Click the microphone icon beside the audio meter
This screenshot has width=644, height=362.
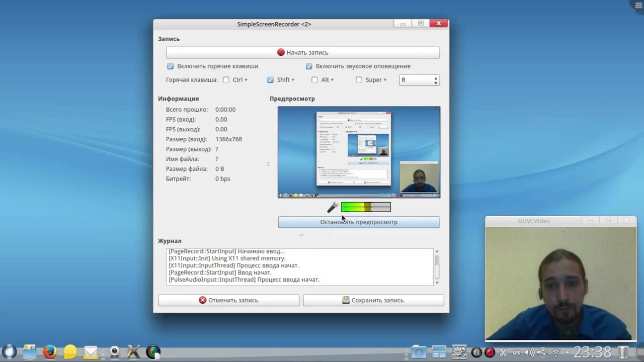click(333, 207)
